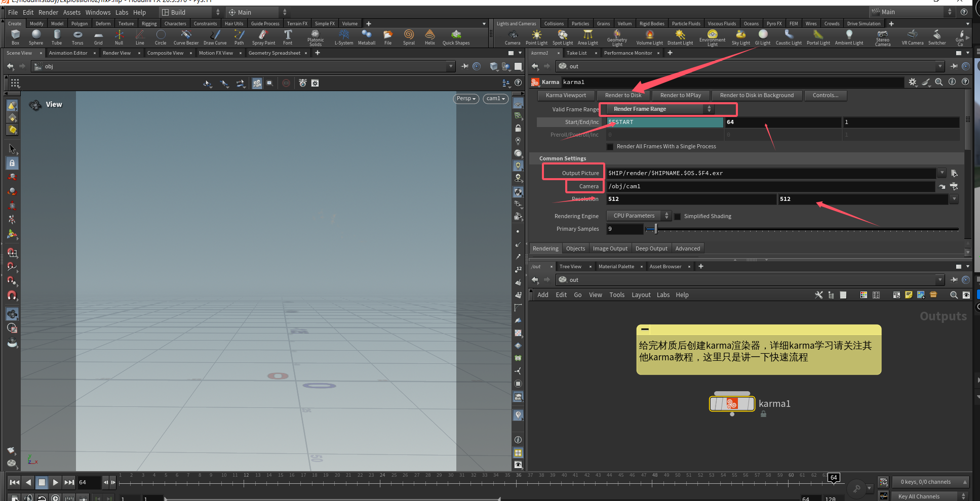Open the Render menu
This screenshot has height=501, width=980.
pyautogui.click(x=48, y=12)
